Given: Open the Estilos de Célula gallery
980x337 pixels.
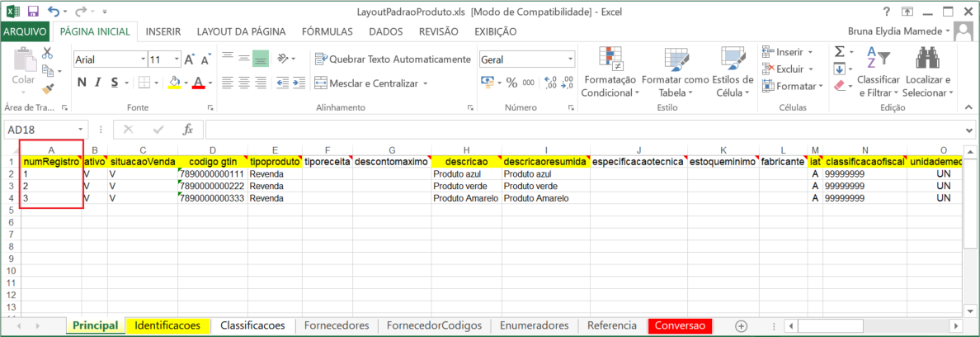Looking at the screenshot, I should coord(733,73).
